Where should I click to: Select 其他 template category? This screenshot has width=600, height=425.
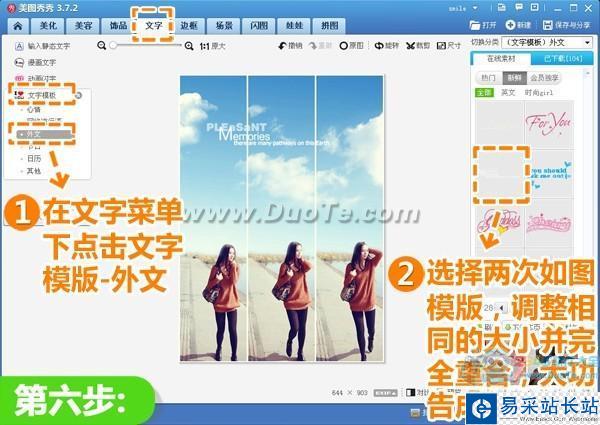click(x=34, y=171)
